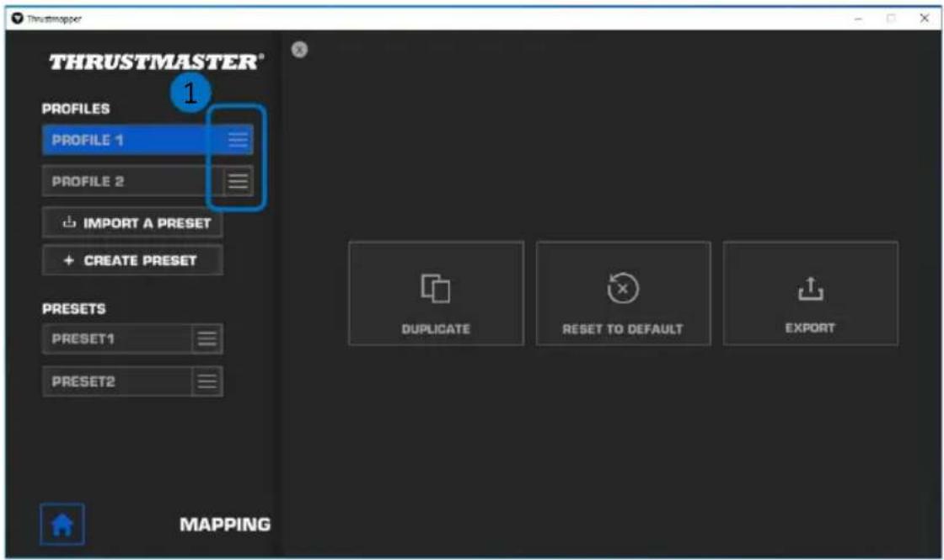This screenshot has width=944, height=560.
Task: Open the hamburger menu for Profile 2
Action: 238,181
